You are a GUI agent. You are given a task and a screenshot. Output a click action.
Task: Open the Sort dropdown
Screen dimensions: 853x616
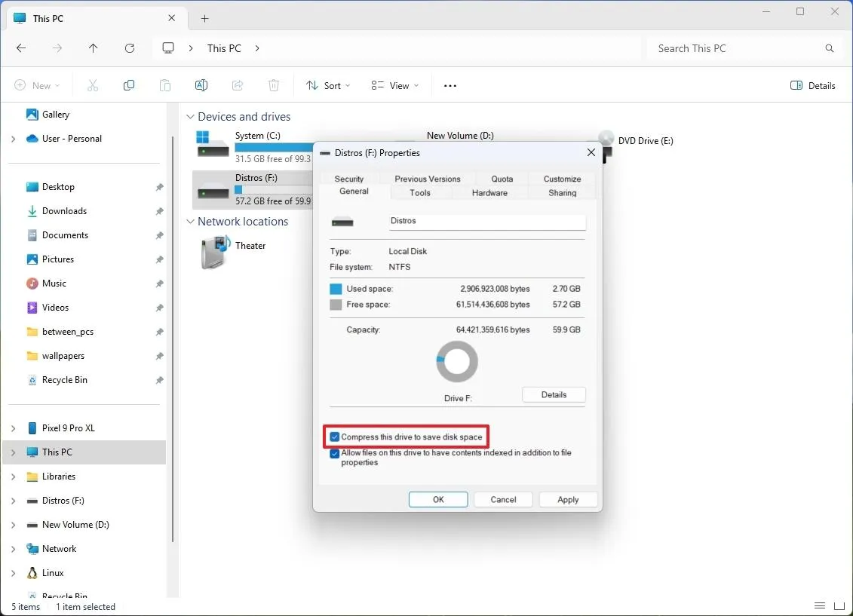(x=328, y=85)
